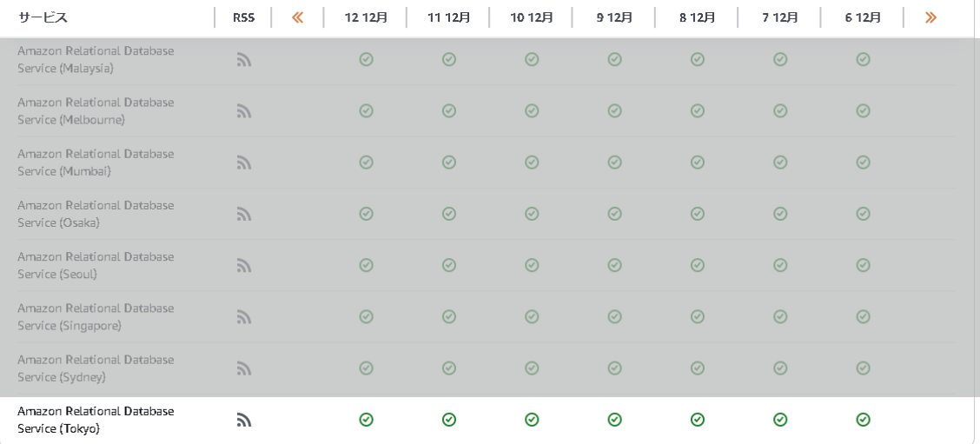Click Tokyo status check for 12 12月
The height and width of the screenshot is (444, 980).
point(367,419)
